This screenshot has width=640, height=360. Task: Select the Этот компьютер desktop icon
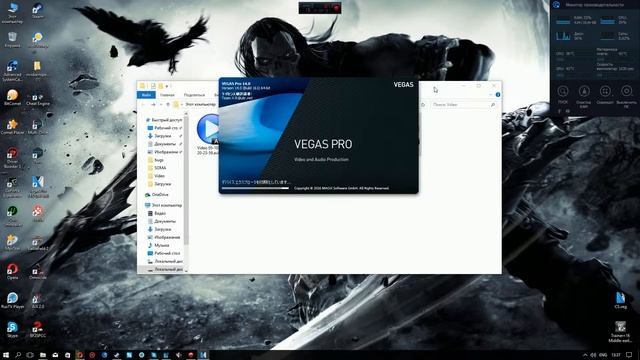pos(12,12)
